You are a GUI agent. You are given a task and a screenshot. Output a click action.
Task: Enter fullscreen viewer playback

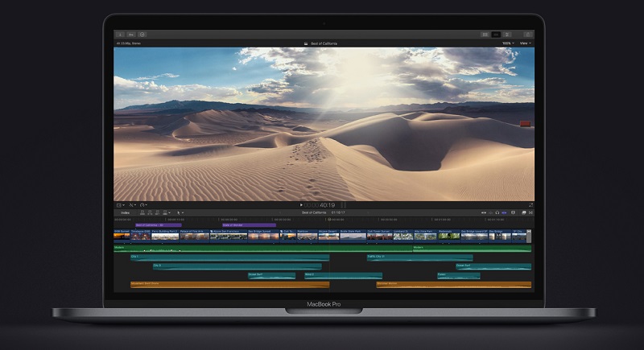530,204
